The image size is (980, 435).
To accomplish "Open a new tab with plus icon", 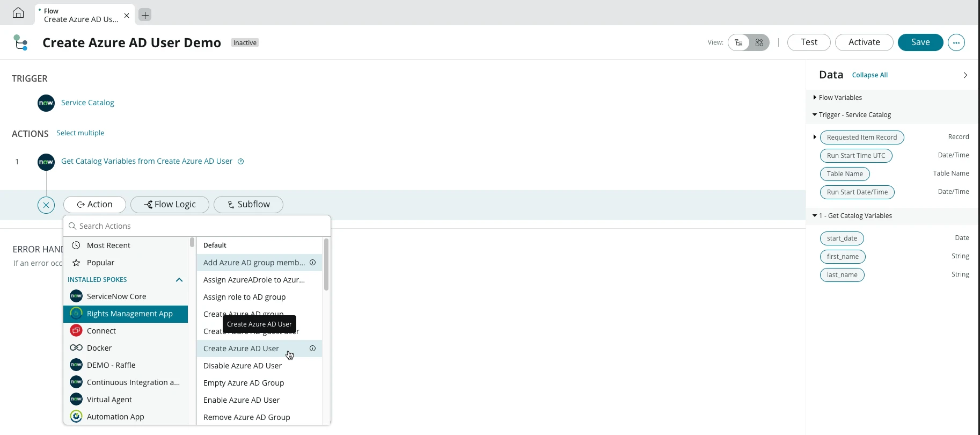I will (x=145, y=15).
